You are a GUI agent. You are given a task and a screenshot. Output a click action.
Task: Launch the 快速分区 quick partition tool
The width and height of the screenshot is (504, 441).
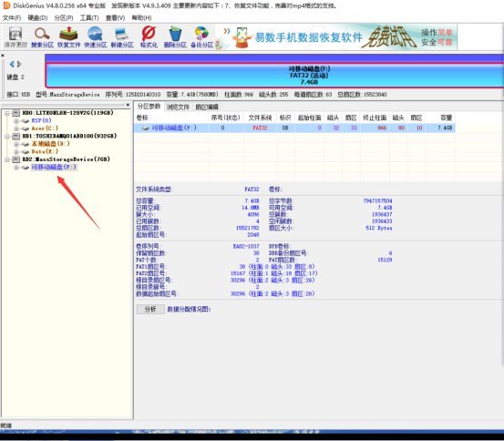(95, 37)
